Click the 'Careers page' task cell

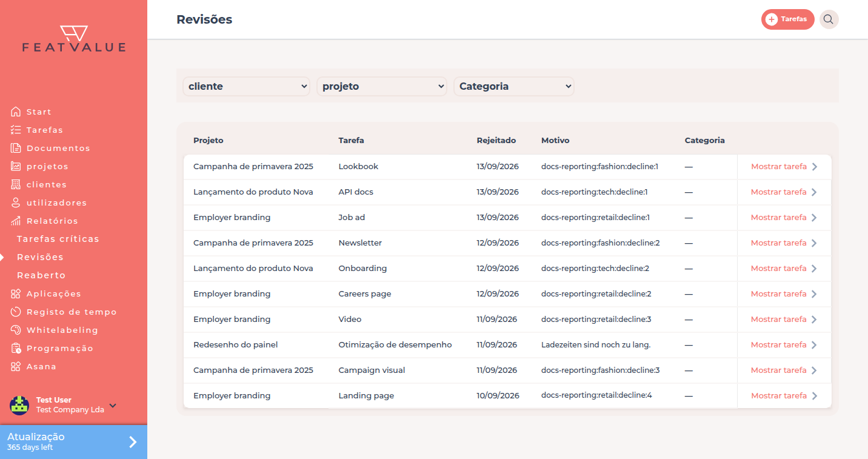pyautogui.click(x=365, y=294)
